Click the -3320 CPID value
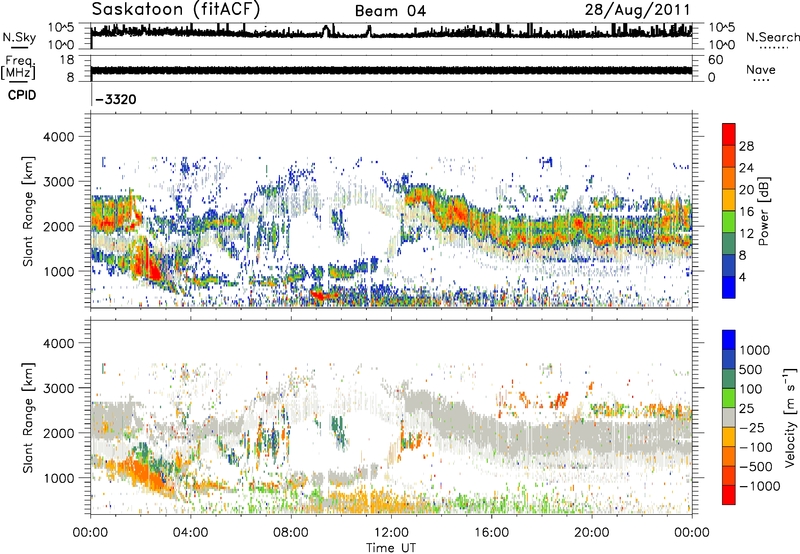Viewport: 800px width, 554px height. (116, 99)
